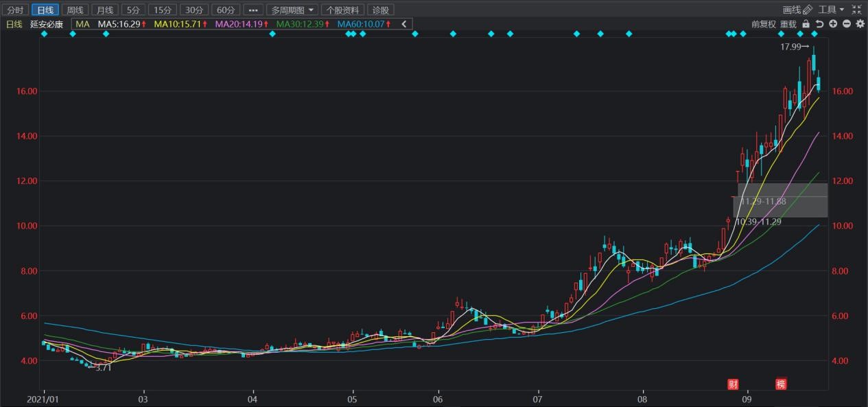Toggle 前复权 price adjustment mode
Screen dimensions: 868x407
(x=763, y=24)
